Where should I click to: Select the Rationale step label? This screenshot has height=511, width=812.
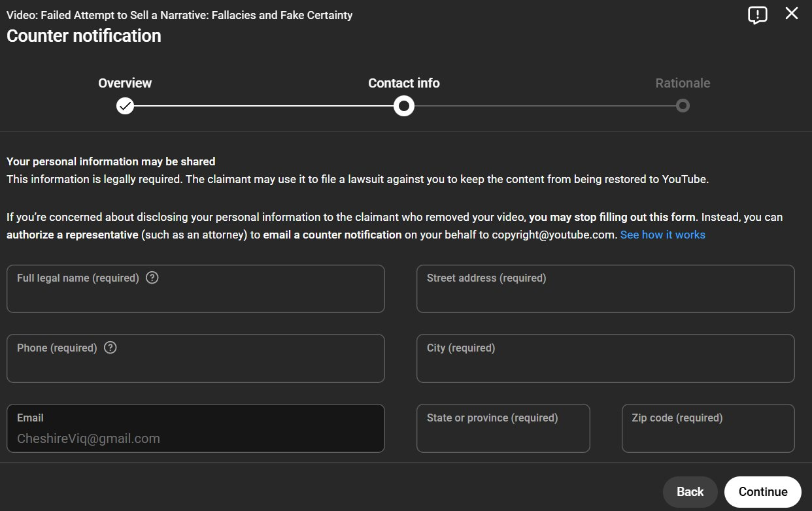pos(683,83)
